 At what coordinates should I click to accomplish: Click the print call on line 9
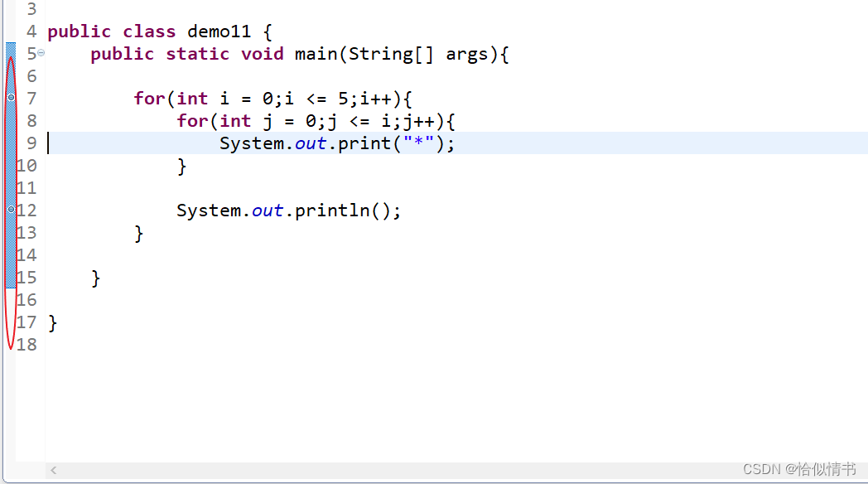coord(364,143)
